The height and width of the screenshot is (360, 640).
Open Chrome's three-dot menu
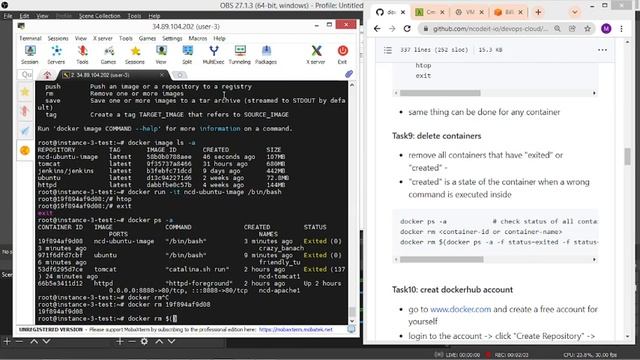tap(621, 29)
